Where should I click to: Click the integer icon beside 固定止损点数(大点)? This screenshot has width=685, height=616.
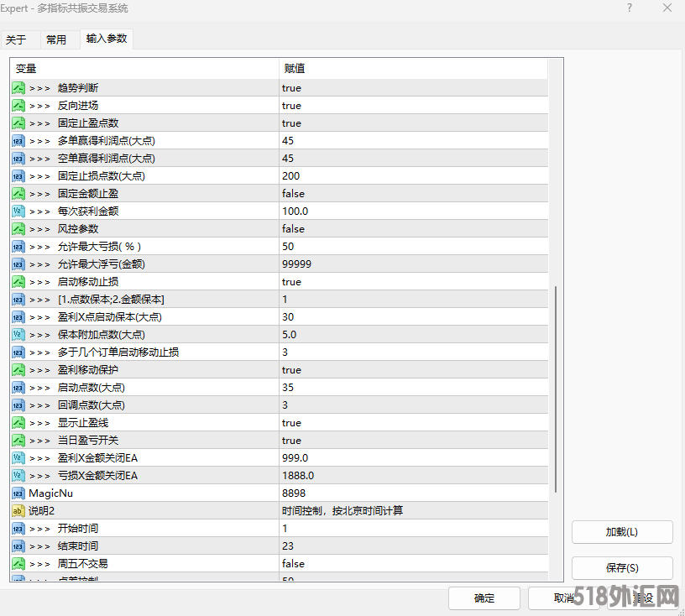point(18,176)
